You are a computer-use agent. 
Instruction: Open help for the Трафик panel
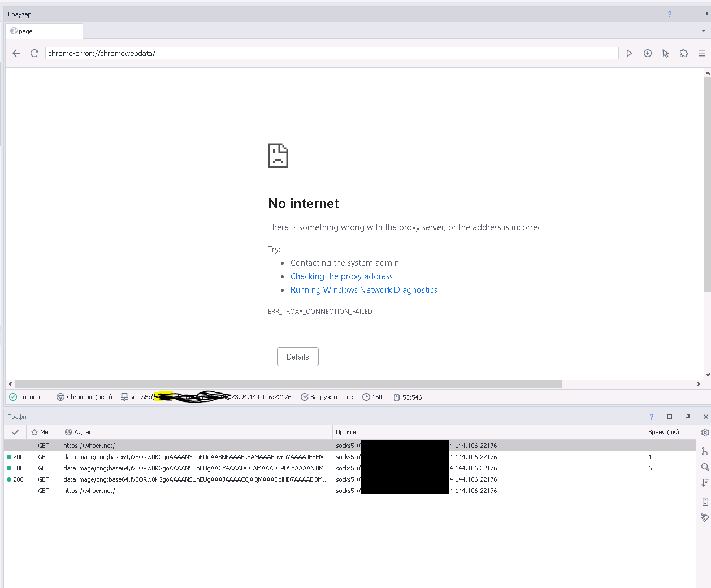pos(652,417)
